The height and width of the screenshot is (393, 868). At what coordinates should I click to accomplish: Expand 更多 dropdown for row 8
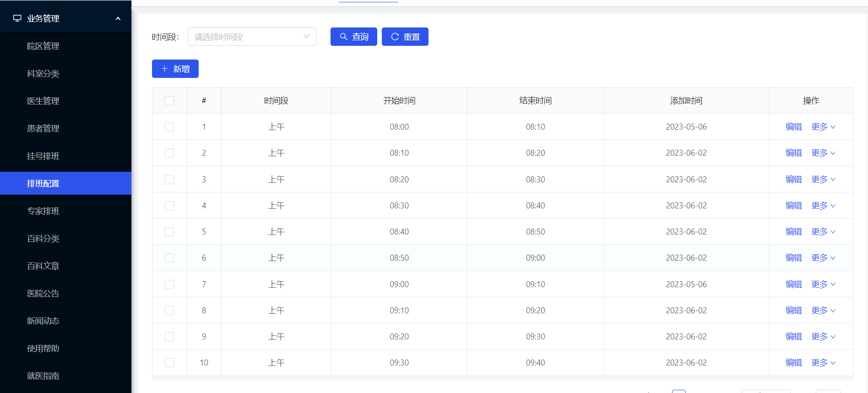(x=824, y=311)
